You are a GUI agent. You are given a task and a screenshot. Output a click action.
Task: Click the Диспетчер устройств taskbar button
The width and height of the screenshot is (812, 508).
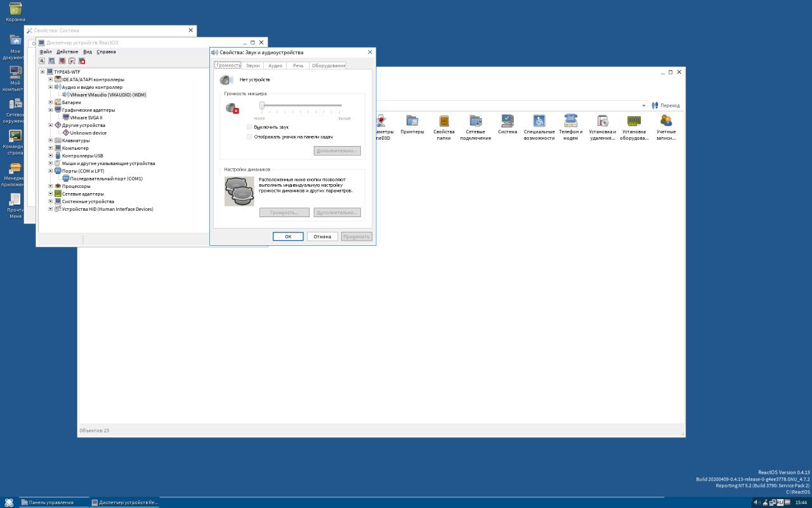coord(124,502)
